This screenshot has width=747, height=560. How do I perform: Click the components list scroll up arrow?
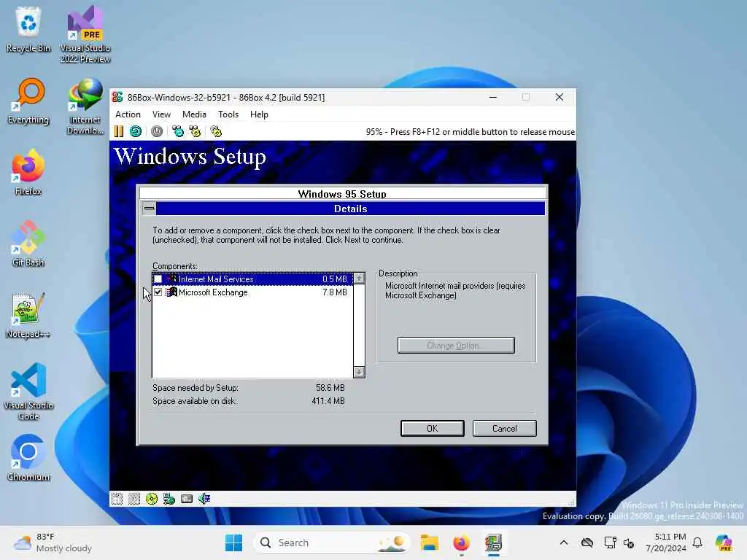coord(359,278)
